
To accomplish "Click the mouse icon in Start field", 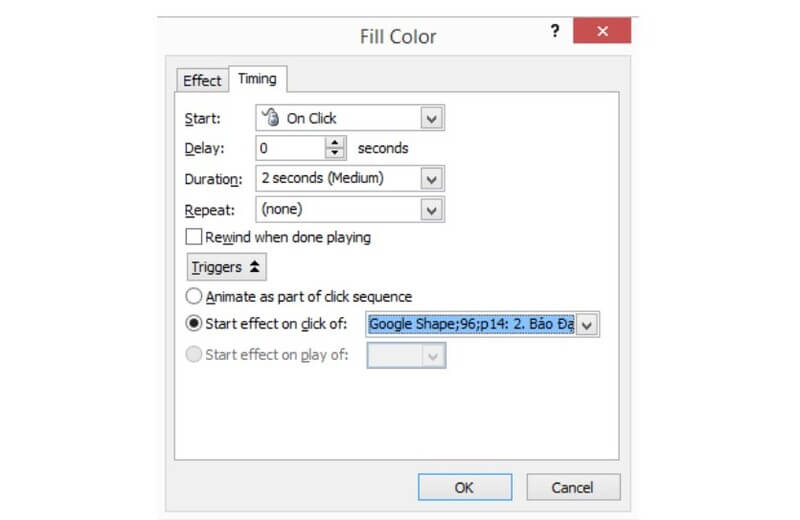I will 270,117.
